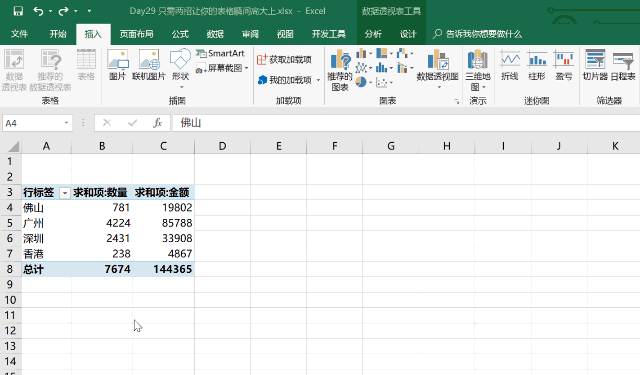Insert a 柱形 sparkline
This screenshot has height=375, width=640.
pyautogui.click(x=537, y=64)
